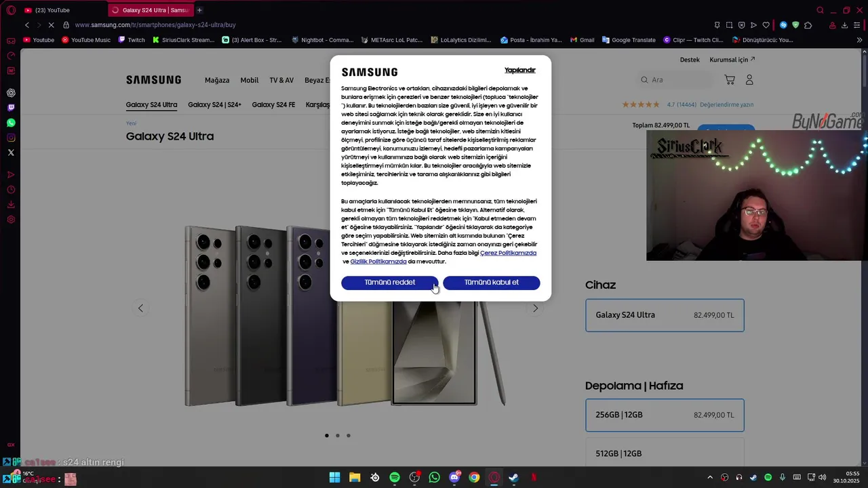Image resolution: width=868 pixels, height=488 pixels.
Task: Open the Kurumsal için link
Action: click(732, 60)
